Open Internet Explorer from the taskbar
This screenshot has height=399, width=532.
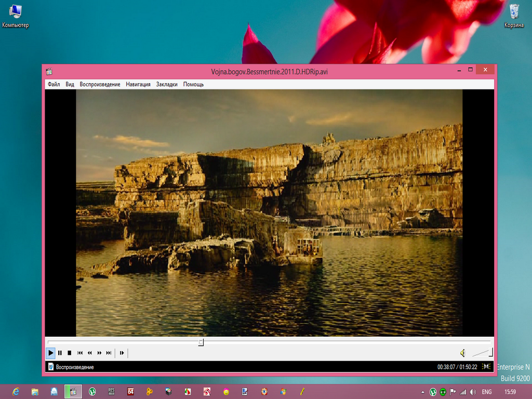[x=16, y=391]
